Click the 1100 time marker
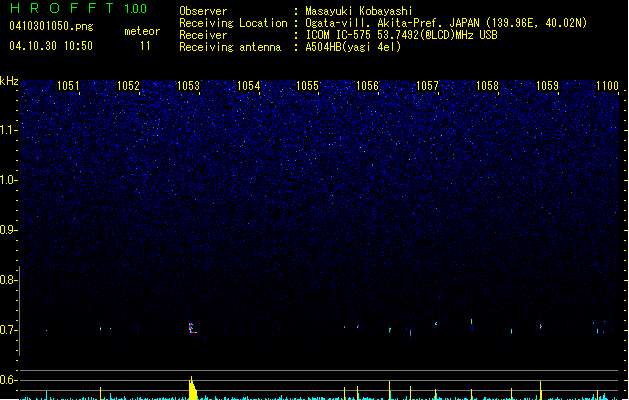 pos(607,86)
